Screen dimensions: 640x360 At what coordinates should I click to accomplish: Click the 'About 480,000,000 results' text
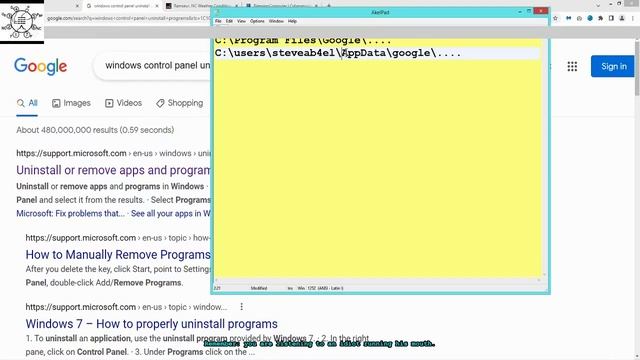click(x=95, y=130)
